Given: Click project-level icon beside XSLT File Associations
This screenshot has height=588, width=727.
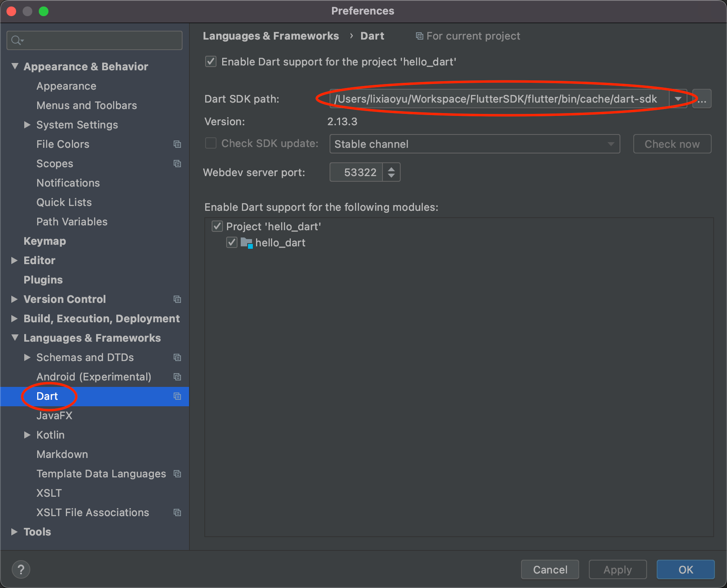Looking at the screenshot, I should pyautogui.click(x=177, y=512).
